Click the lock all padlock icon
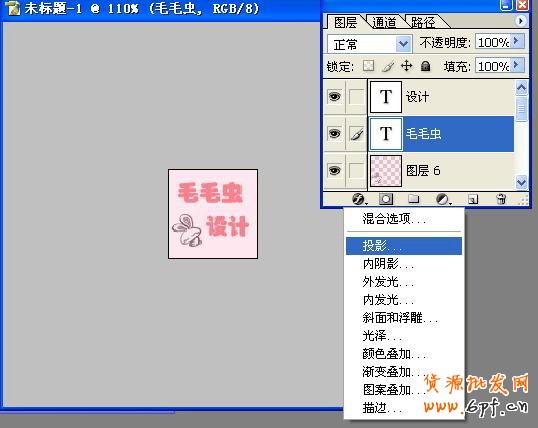This screenshot has height=428, width=538. pos(425,66)
